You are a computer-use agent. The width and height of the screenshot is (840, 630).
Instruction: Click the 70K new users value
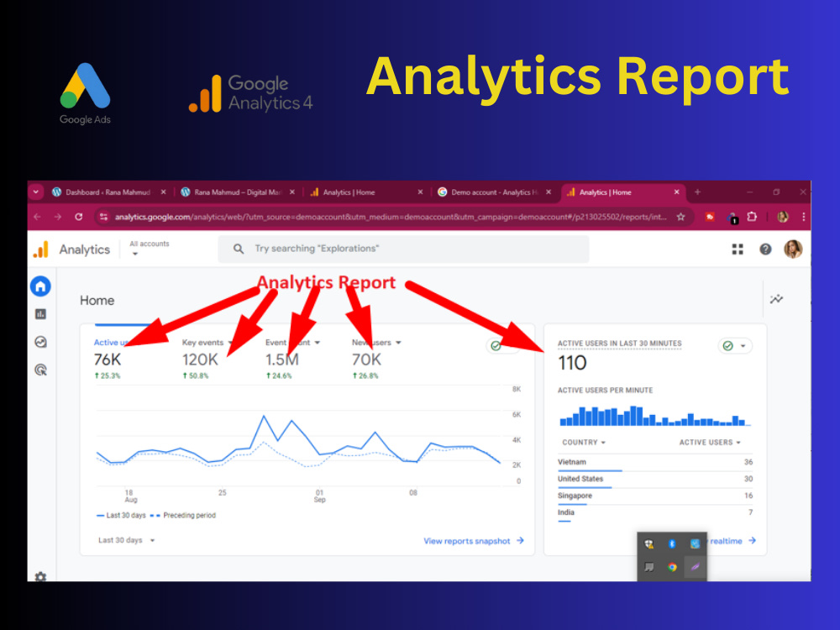click(x=366, y=360)
